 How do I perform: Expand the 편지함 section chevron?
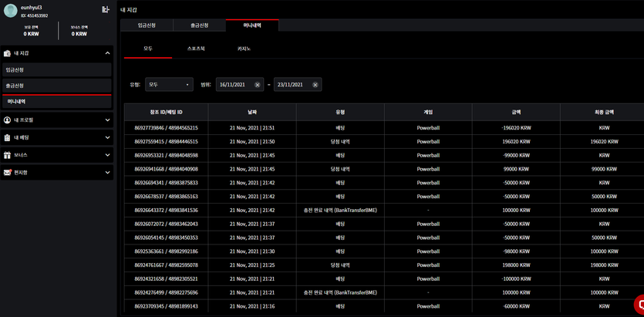pos(108,173)
